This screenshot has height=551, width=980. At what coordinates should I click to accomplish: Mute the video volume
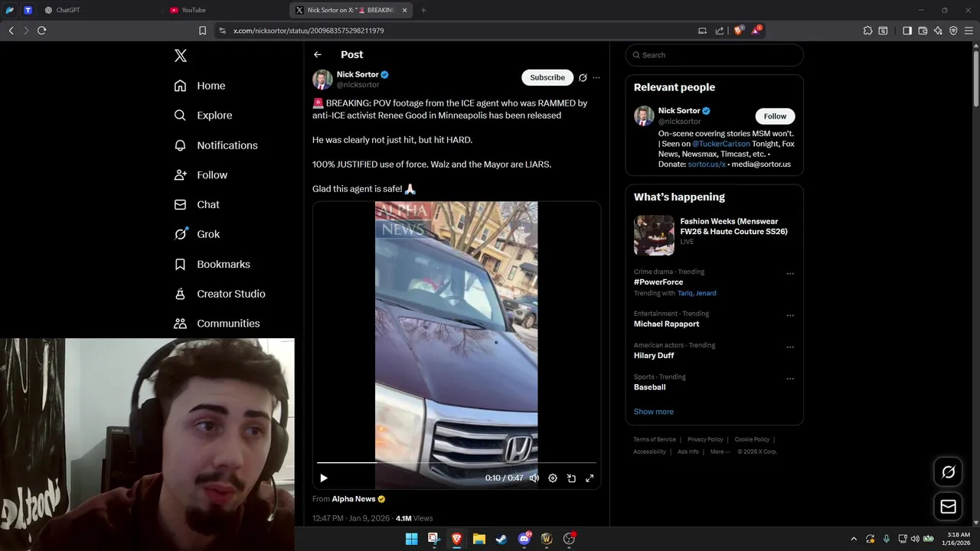coord(534,478)
